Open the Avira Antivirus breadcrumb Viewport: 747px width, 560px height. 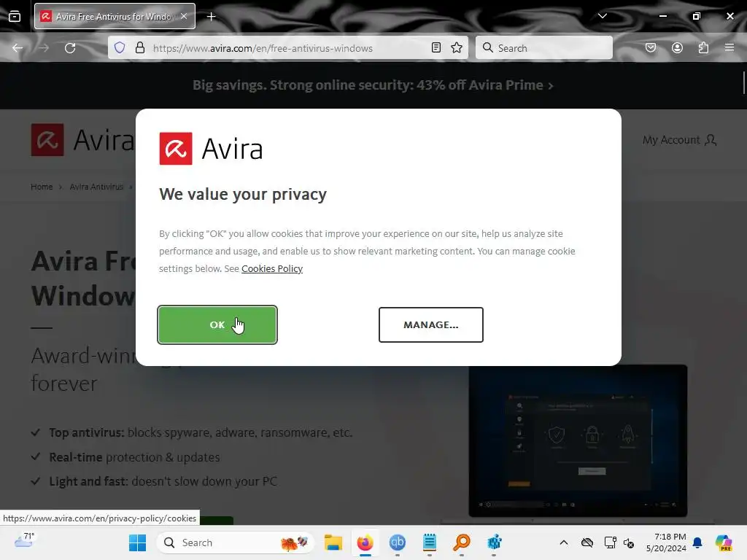pos(96,187)
